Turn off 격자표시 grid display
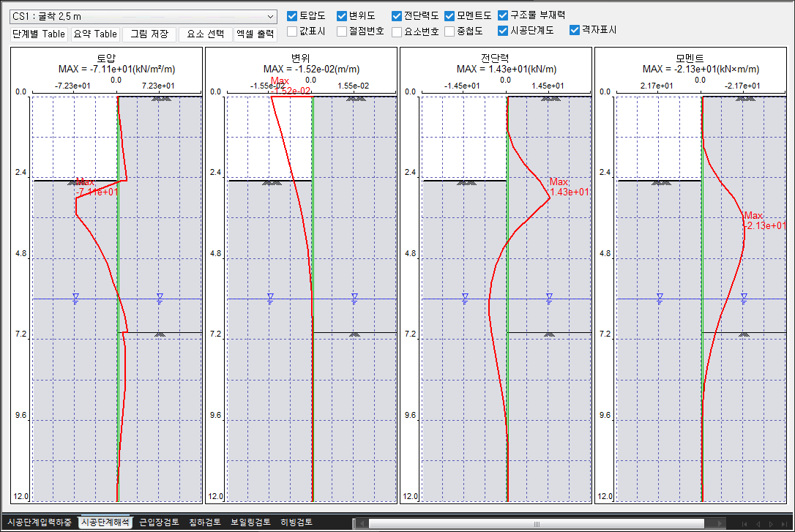The image size is (795, 532). [575, 30]
